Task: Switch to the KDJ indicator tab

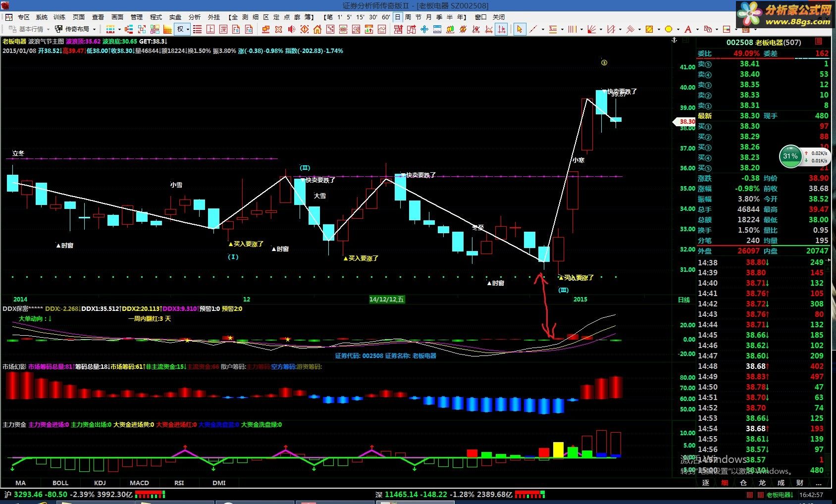Action: (100, 483)
